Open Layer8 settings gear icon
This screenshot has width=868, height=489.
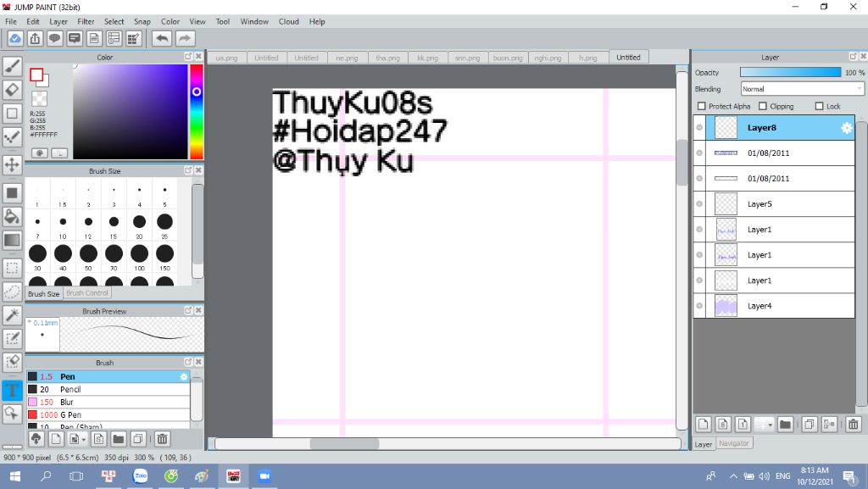coord(847,128)
